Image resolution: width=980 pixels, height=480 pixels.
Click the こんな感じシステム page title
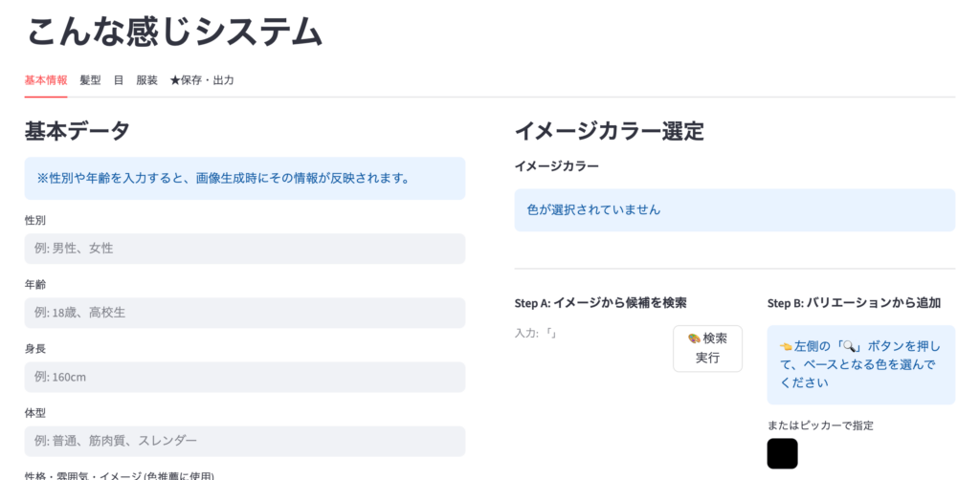tap(175, 32)
